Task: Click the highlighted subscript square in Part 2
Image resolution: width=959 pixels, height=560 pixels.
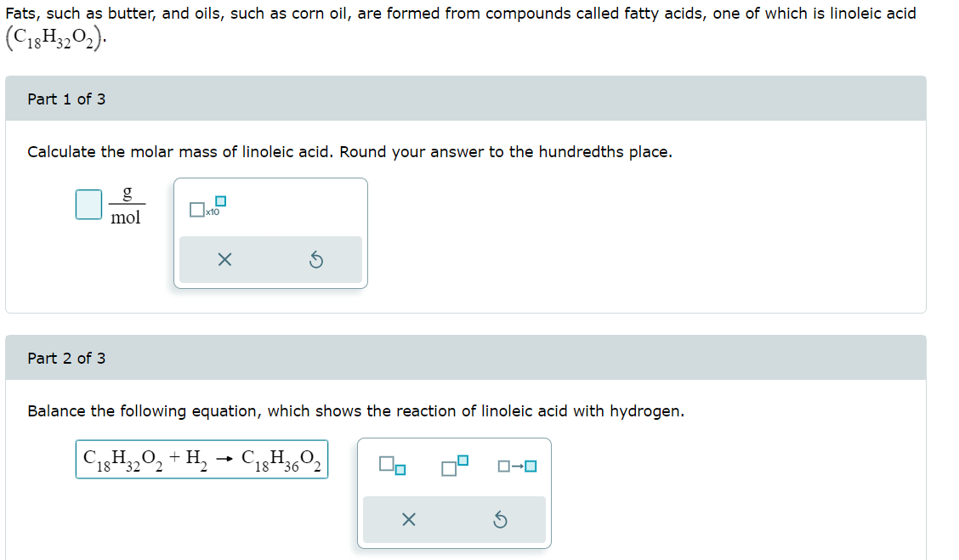Action: [400, 469]
